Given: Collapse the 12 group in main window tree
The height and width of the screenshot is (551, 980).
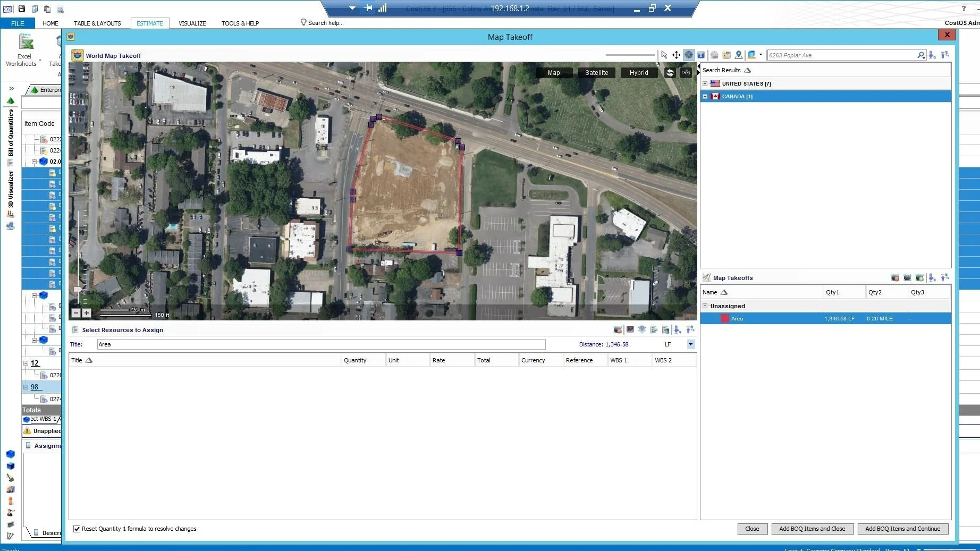Looking at the screenshot, I should point(26,363).
